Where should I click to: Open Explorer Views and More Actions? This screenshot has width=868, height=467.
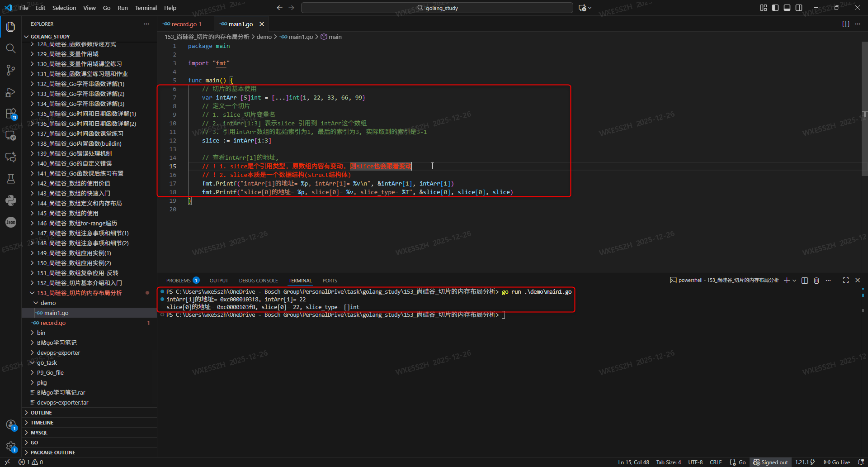[x=146, y=24]
